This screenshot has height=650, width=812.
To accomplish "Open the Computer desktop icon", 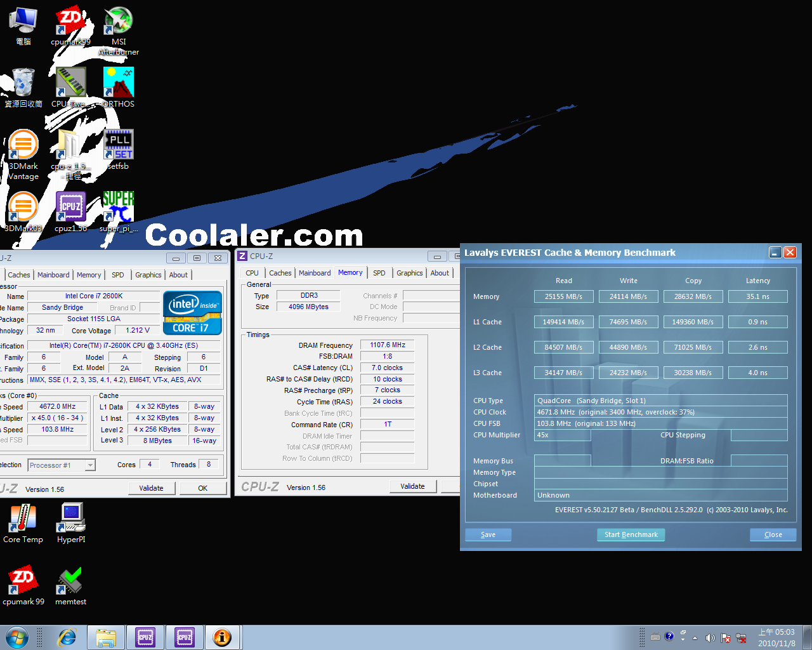I will [23, 25].
